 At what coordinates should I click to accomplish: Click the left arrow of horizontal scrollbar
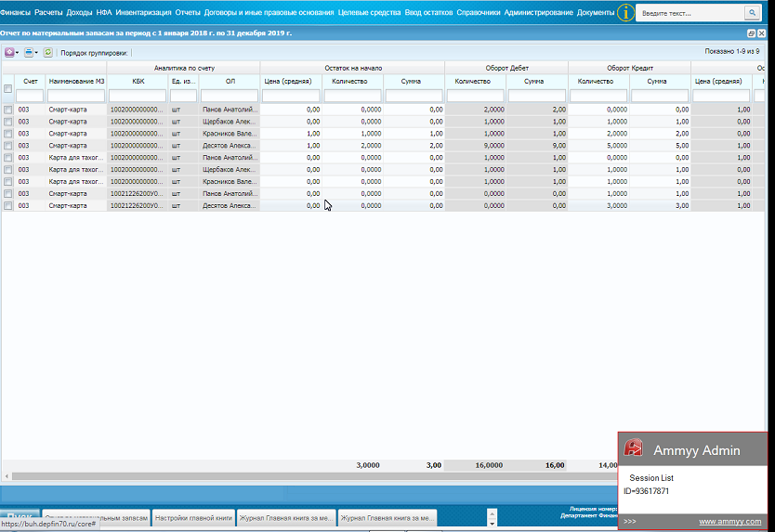point(7,476)
